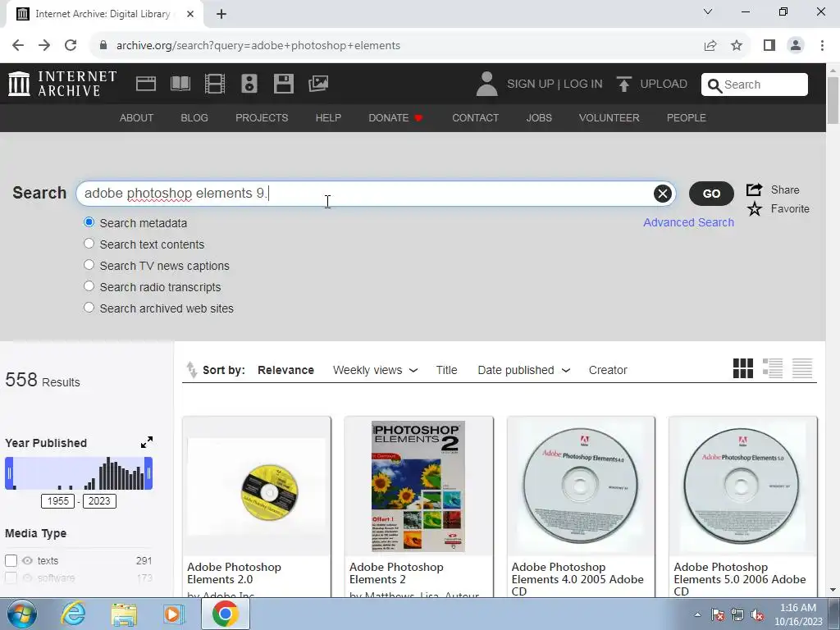Open the Internet Archive home logo
Image resolution: width=840 pixels, height=630 pixels.
tap(62, 84)
